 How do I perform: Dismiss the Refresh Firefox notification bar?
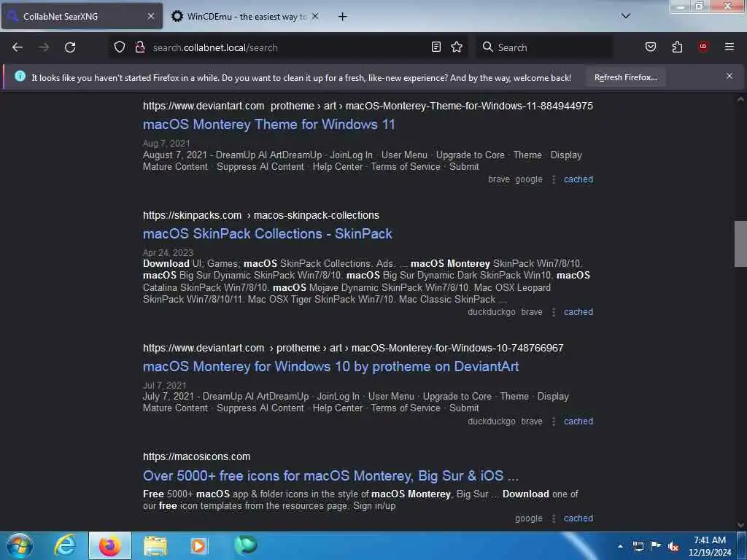coord(729,76)
